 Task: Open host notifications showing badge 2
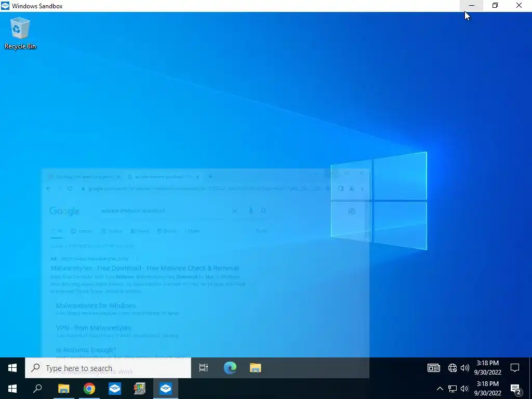516,389
